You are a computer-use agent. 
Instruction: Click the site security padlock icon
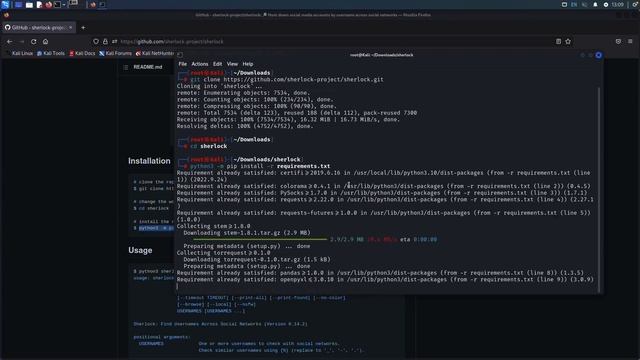coord(105,41)
